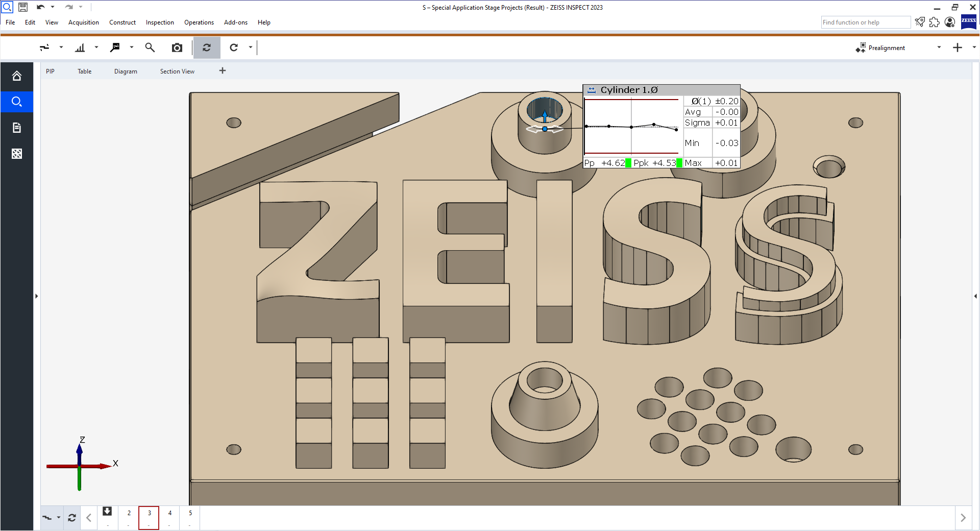
Task: Switch to the Section View tab
Action: [177, 71]
